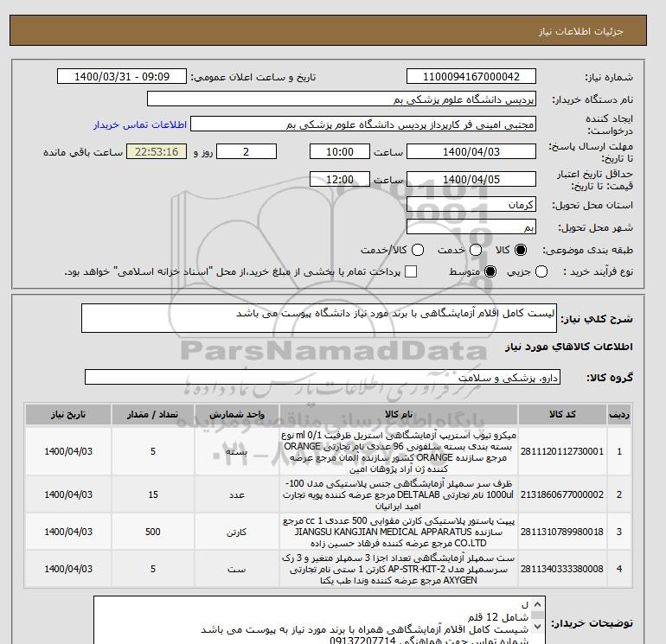Click quantity 500 in row 3
The height and width of the screenshot is (644, 666).
[x=153, y=532]
